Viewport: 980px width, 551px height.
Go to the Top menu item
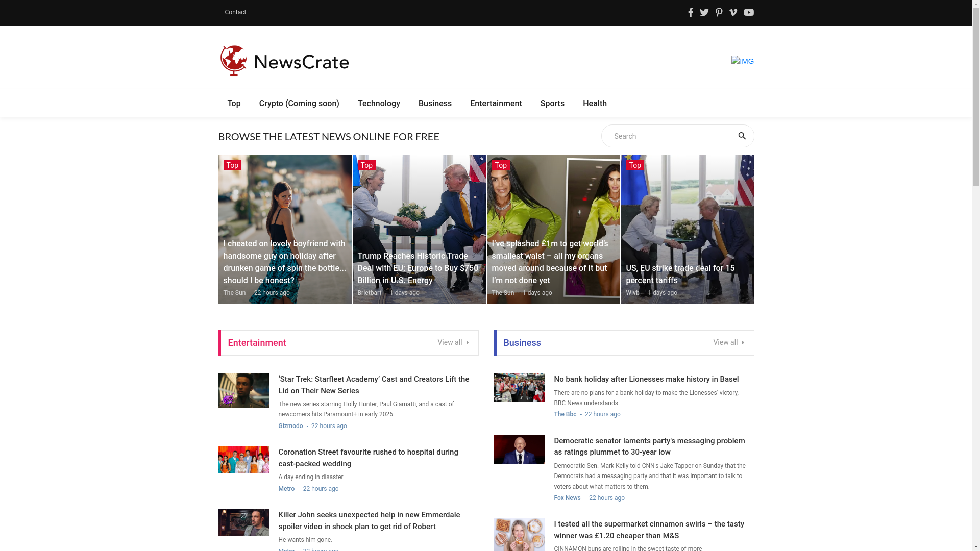pos(234,103)
